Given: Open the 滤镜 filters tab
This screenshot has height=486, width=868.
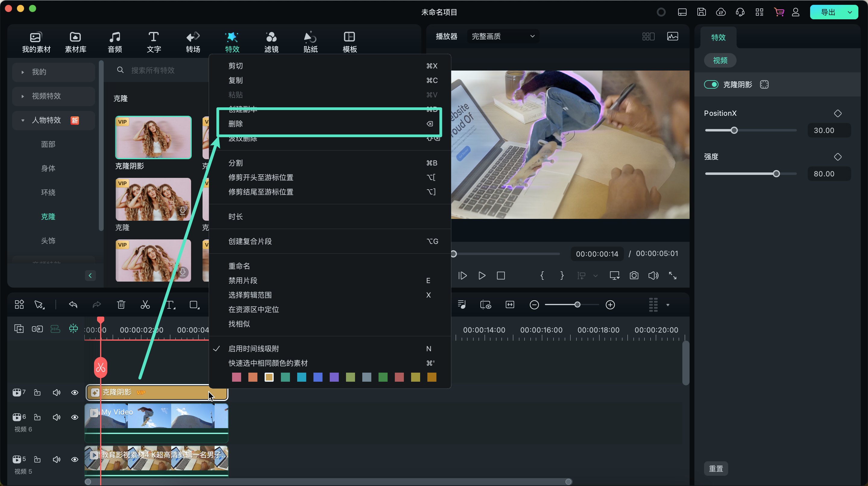Looking at the screenshot, I should pyautogui.click(x=271, y=42).
